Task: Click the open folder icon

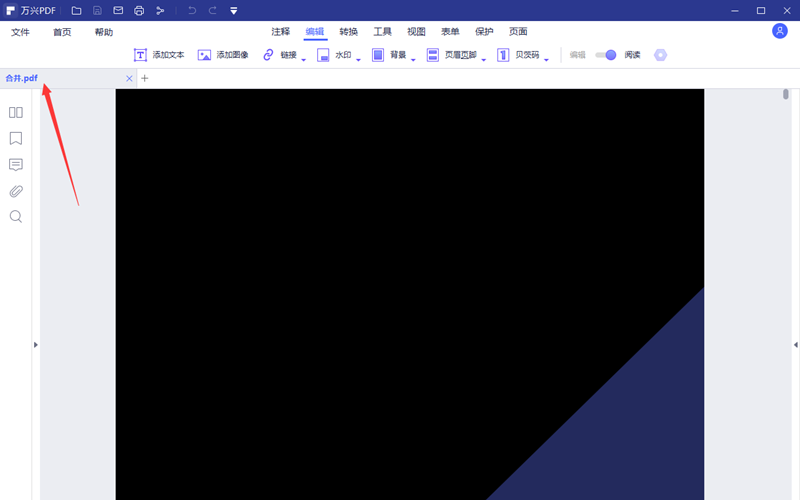Action: [76, 10]
